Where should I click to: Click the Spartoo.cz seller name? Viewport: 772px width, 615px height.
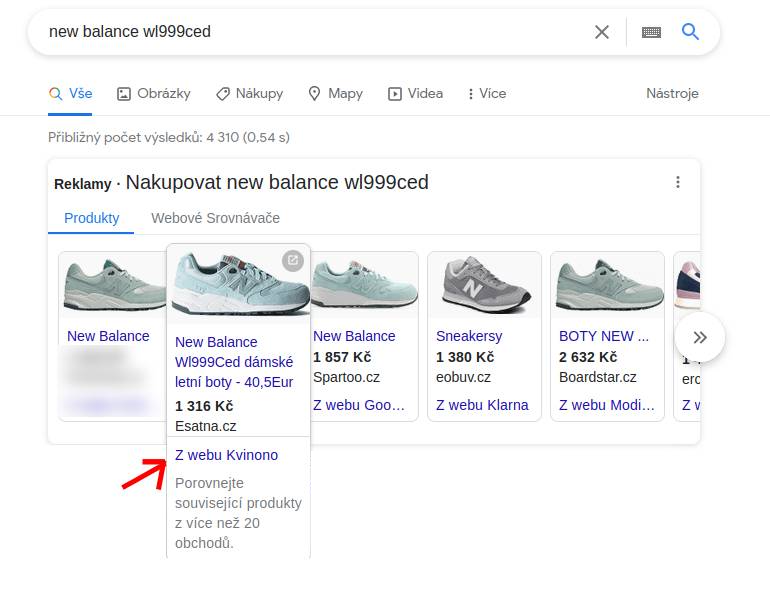(347, 377)
